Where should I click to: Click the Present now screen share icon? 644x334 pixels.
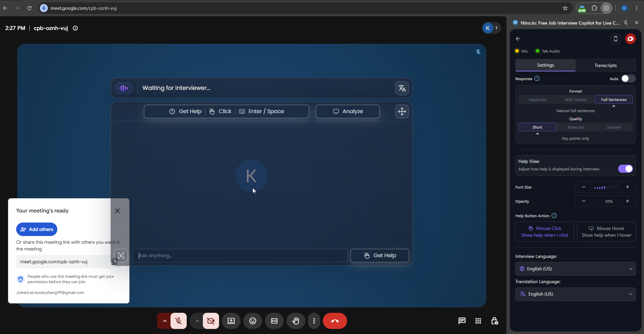pyautogui.click(x=231, y=321)
